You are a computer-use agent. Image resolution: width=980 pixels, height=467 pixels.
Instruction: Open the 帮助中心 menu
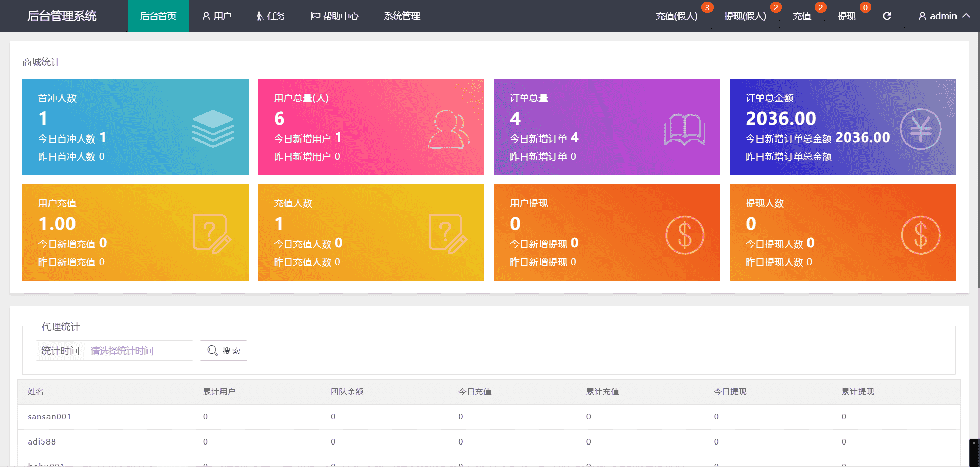click(335, 16)
